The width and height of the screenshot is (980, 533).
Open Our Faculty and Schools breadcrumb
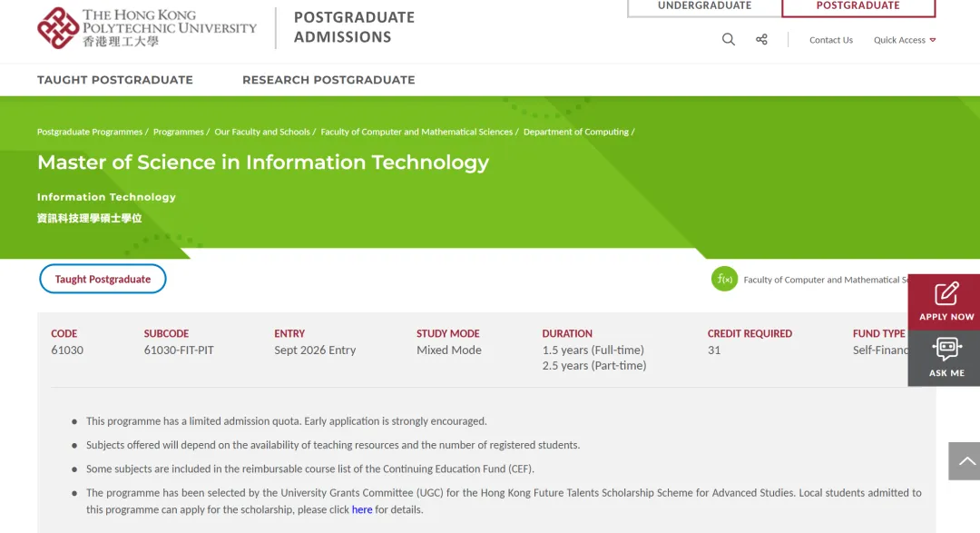[x=262, y=132]
